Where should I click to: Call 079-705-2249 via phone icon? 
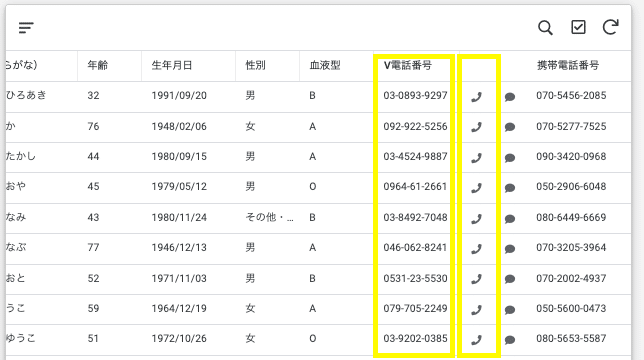[476, 310]
